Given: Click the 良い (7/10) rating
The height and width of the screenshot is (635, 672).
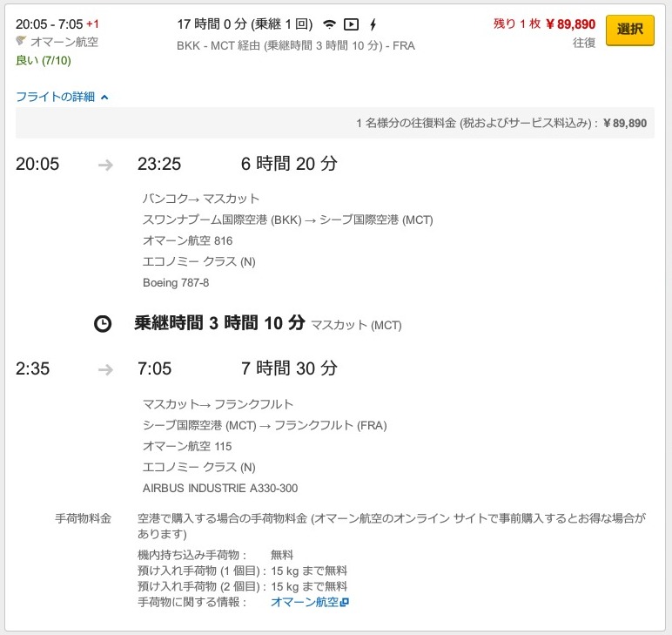Looking at the screenshot, I should pos(44,60).
